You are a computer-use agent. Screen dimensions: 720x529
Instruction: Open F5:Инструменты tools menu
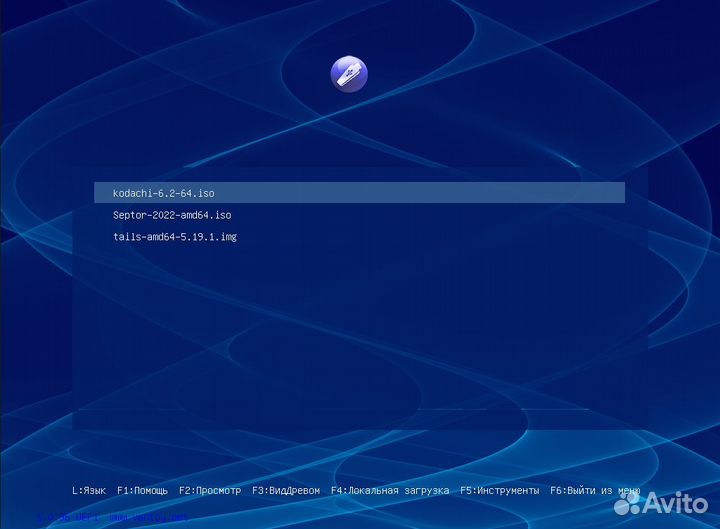tap(500, 490)
